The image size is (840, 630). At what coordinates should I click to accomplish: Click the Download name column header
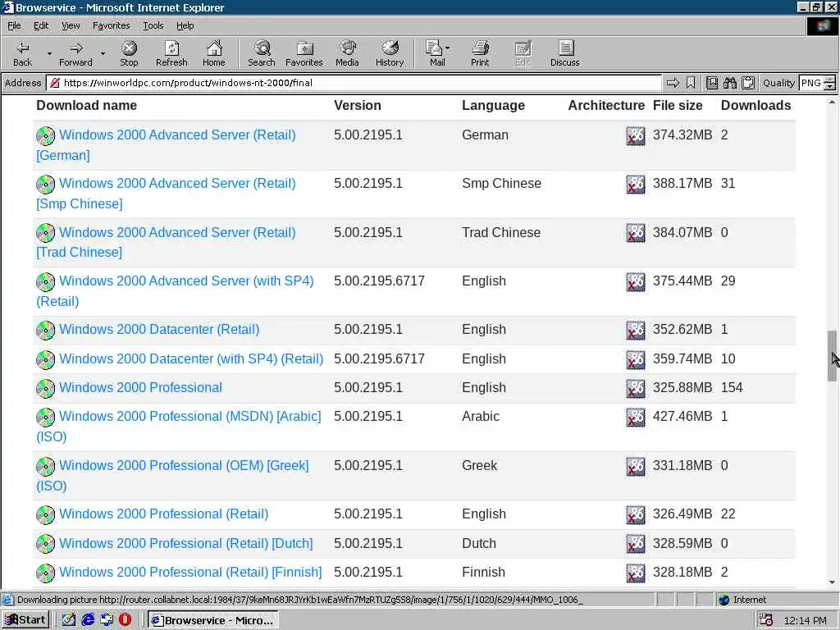(86, 106)
